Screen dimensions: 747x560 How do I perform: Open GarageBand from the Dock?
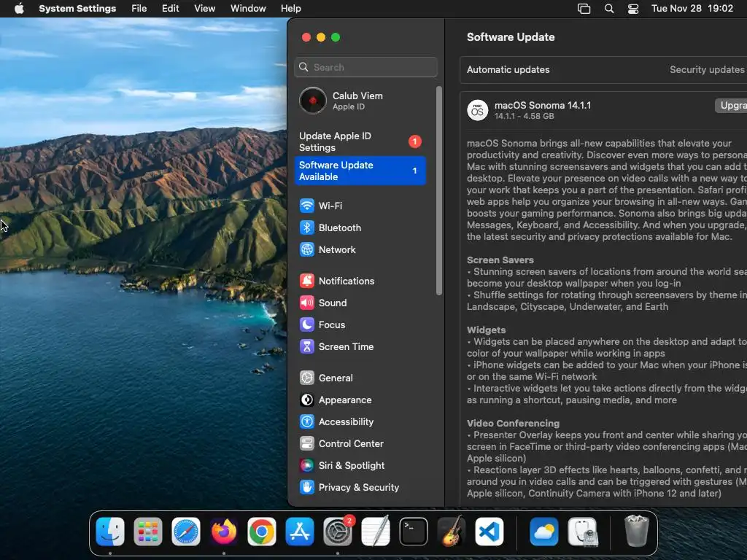coord(451,532)
